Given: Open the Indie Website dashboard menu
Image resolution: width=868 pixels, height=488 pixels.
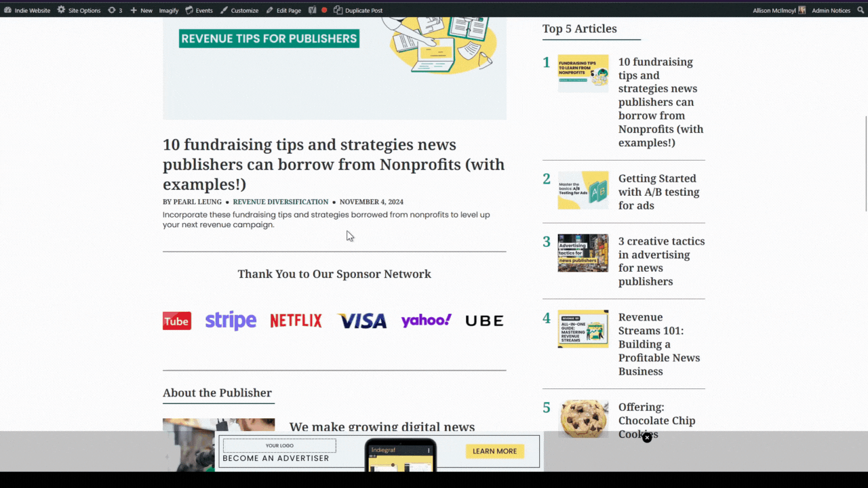Looking at the screenshot, I should coord(27,10).
